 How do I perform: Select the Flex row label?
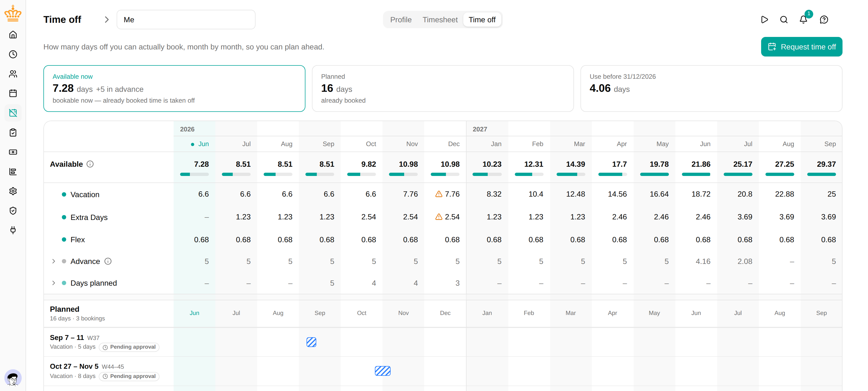pos(78,240)
